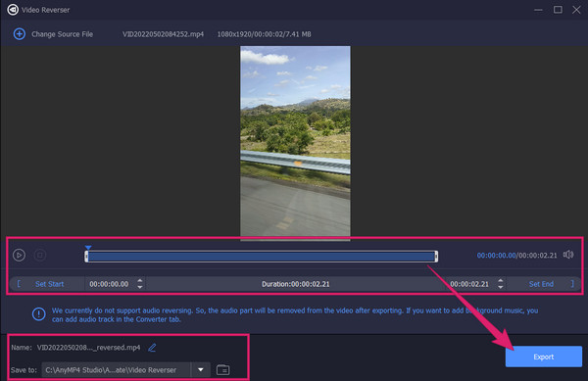Click the right trim handle on timeline
The width and height of the screenshot is (588, 381).
pos(436,257)
